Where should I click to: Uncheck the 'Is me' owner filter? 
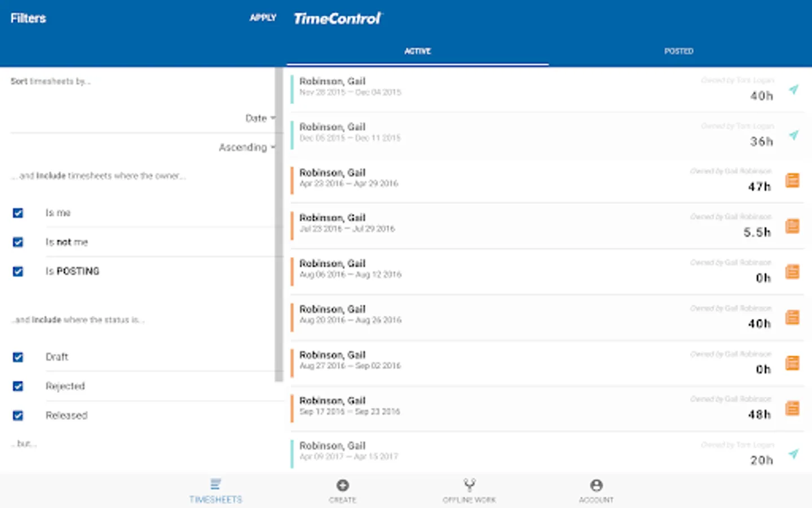(x=18, y=213)
